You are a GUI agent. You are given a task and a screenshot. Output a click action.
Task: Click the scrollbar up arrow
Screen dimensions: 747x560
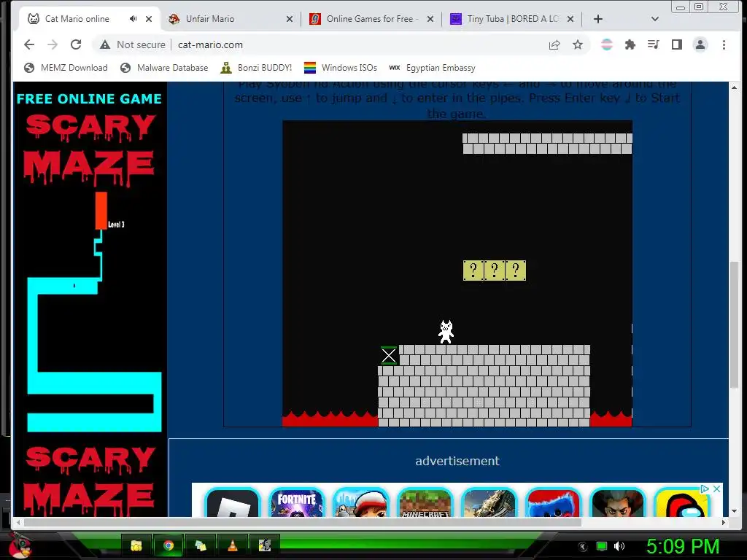click(x=735, y=87)
